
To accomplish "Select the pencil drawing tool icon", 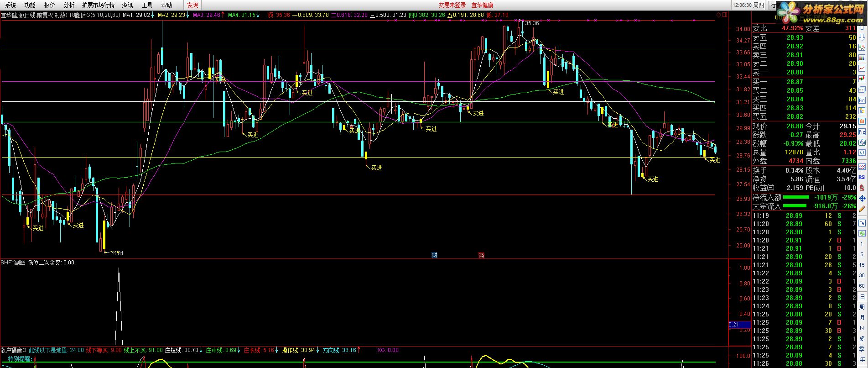I will coord(862,209).
